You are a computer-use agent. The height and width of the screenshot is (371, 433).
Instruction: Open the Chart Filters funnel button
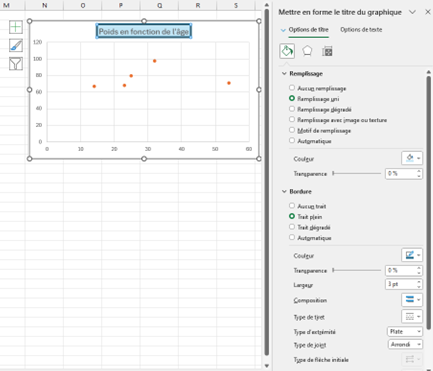pyautogui.click(x=16, y=63)
